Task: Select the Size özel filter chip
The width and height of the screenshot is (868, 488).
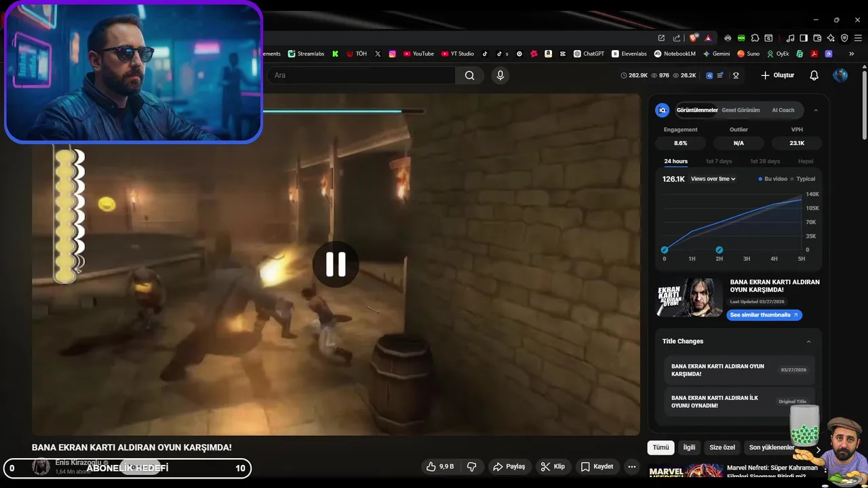Action: click(x=722, y=447)
